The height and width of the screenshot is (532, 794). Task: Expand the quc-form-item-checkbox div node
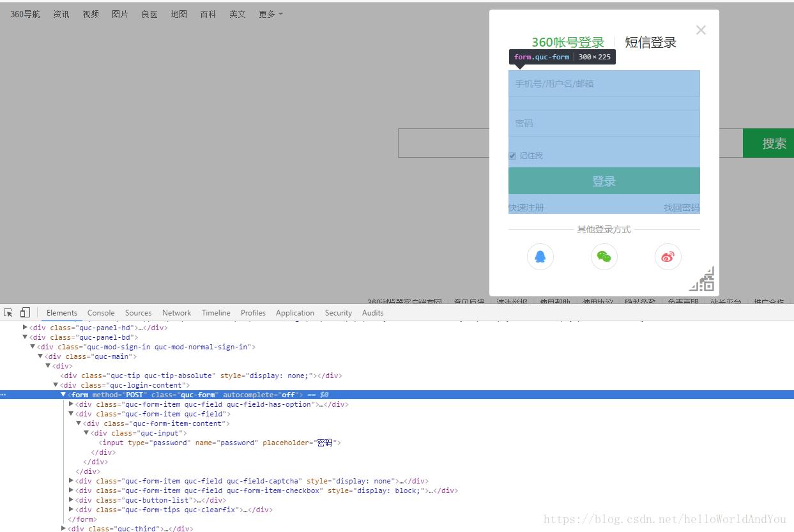(71, 490)
